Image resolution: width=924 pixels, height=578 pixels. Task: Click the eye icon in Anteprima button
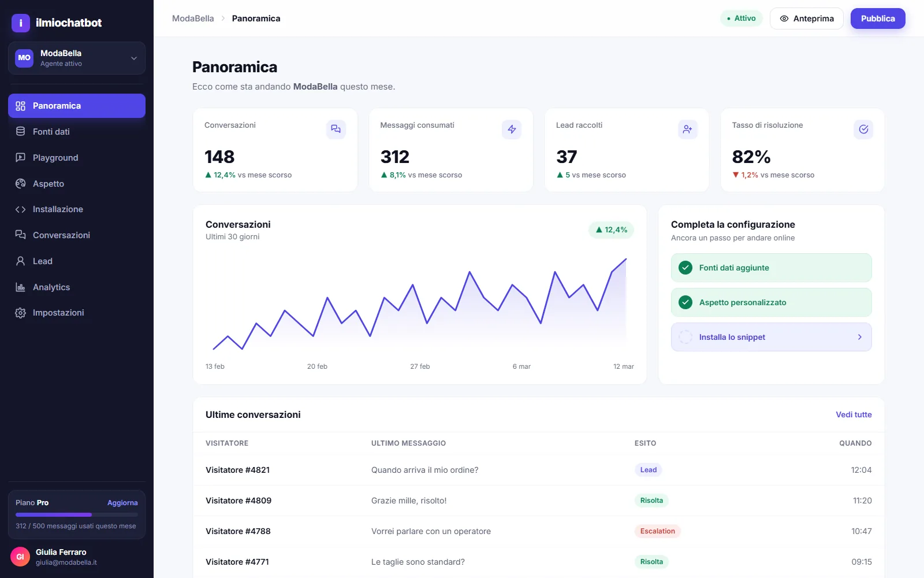tap(784, 18)
